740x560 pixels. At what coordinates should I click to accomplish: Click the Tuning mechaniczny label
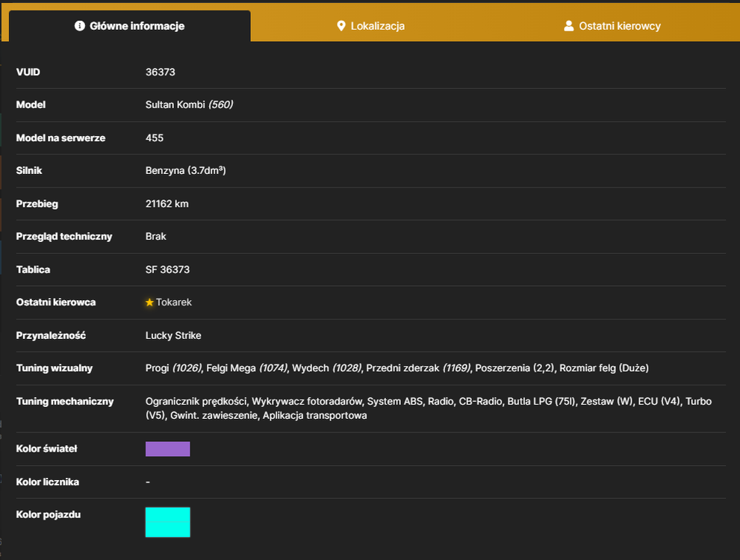pos(65,402)
